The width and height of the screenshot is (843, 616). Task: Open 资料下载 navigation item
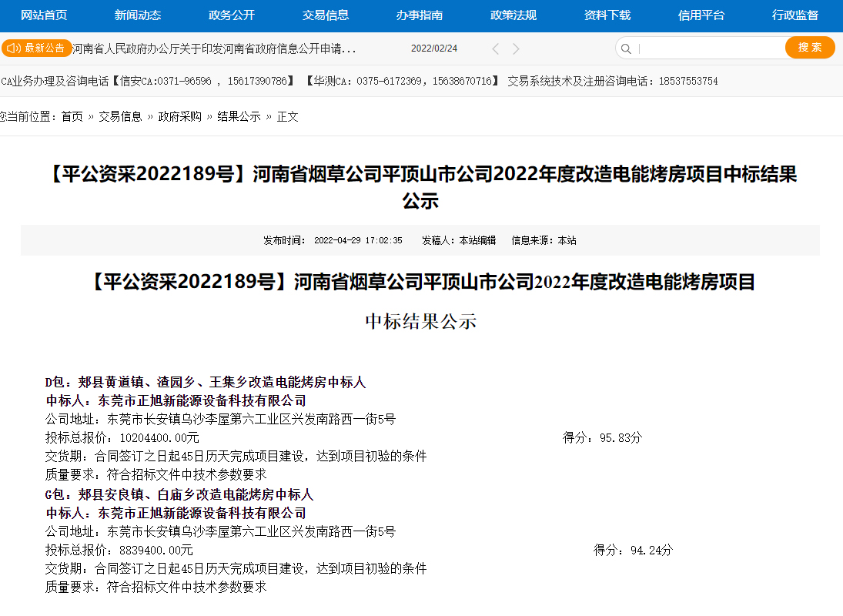[607, 15]
